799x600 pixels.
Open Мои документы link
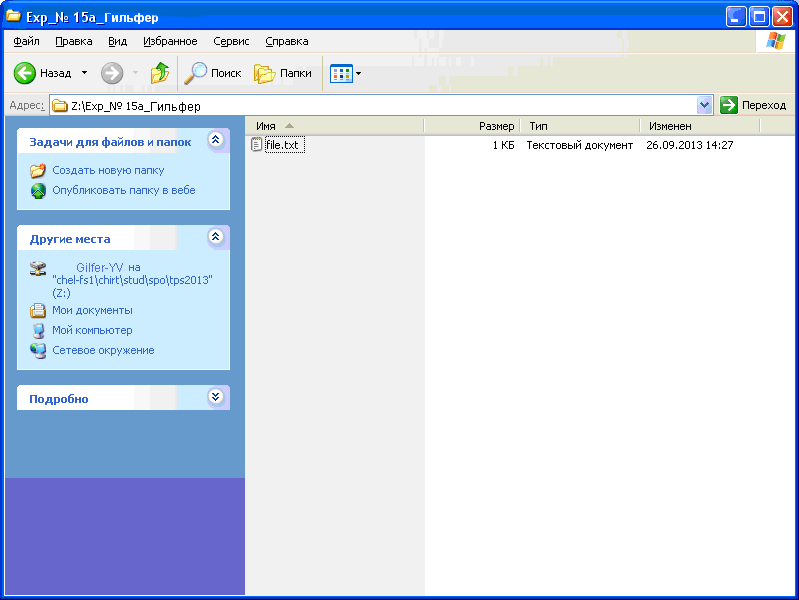click(92, 310)
